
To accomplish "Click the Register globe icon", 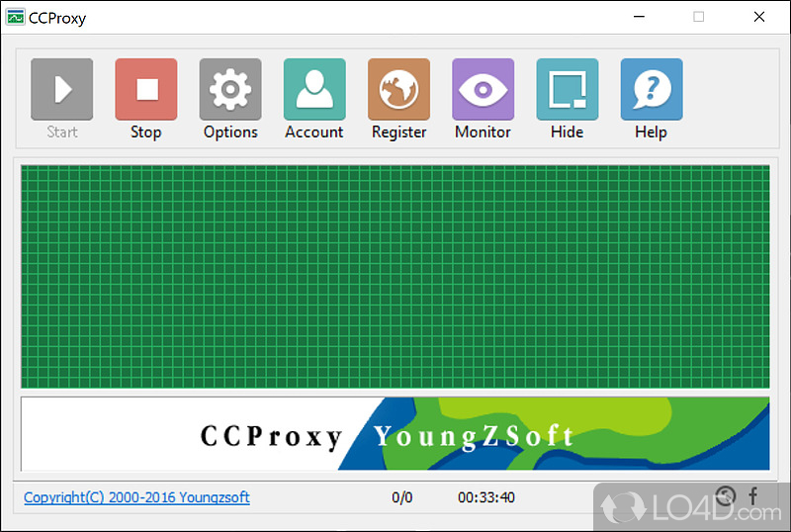I will click(399, 89).
